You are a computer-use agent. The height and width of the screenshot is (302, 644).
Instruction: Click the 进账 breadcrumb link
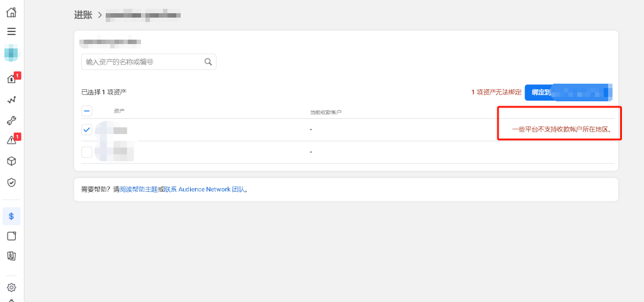click(x=83, y=14)
